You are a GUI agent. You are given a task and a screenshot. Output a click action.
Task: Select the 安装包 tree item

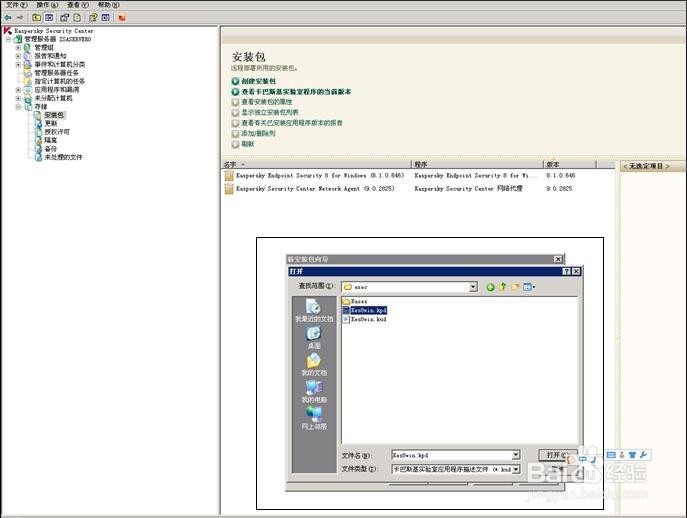[54, 115]
